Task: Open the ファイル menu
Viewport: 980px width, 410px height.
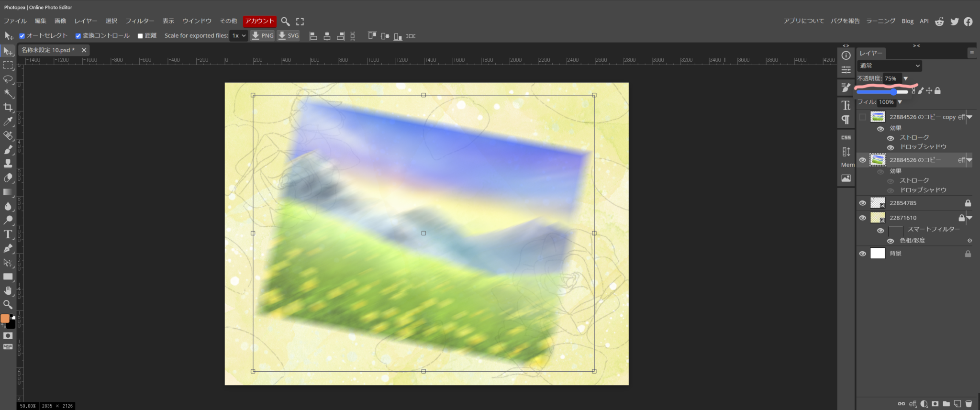Action: tap(15, 21)
